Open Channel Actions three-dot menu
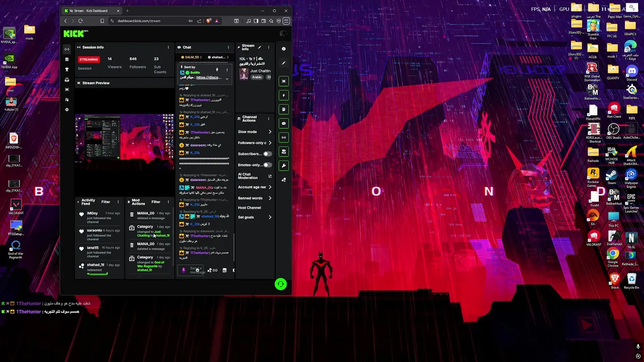The height and width of the screenshot is (362, 644). point(269,119)
